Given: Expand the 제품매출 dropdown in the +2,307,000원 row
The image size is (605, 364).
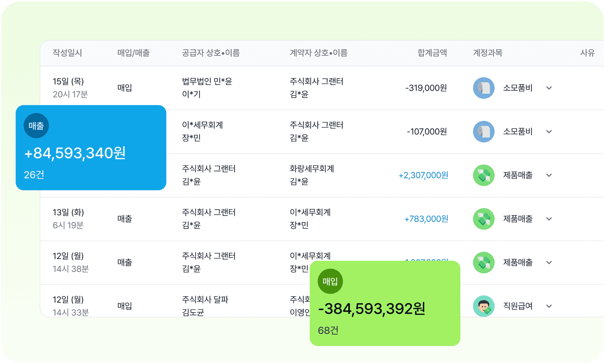Looking at the screenshot, I should point(549,175).
